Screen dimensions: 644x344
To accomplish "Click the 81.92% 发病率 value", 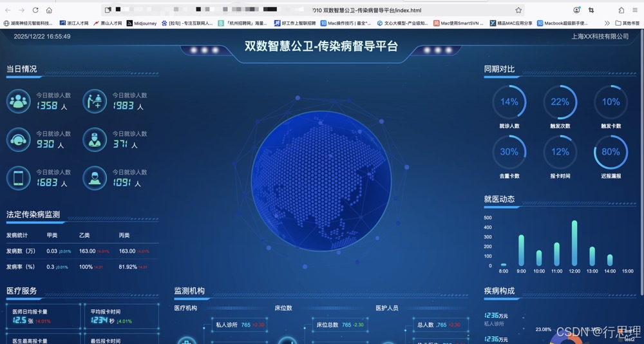I will pos(128,267).
